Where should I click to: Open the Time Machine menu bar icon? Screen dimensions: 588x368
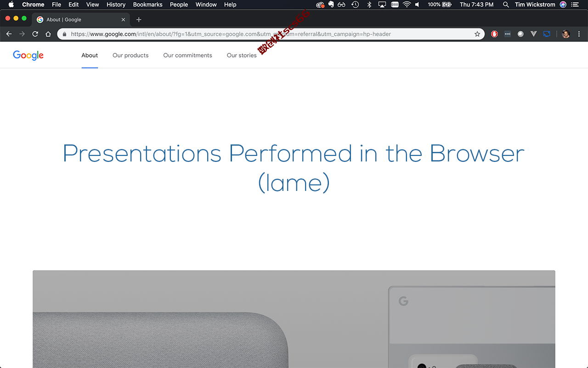point(355,5)
